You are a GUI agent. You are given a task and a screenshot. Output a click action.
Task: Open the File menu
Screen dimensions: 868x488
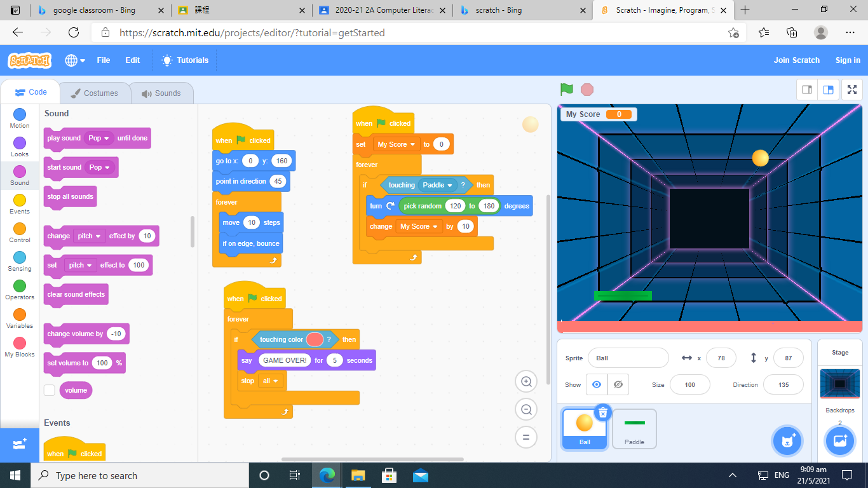click(104, 60)
